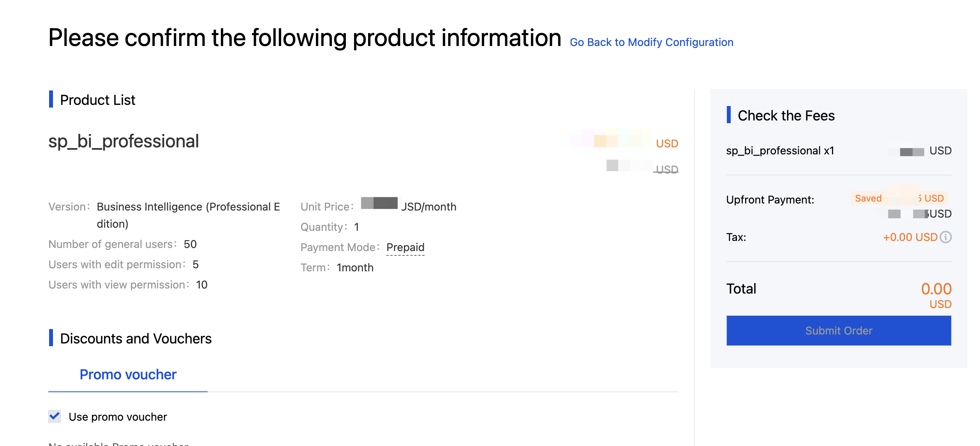Click the Business Intelligence version text
980x446 pixels.
coord(188,207)
